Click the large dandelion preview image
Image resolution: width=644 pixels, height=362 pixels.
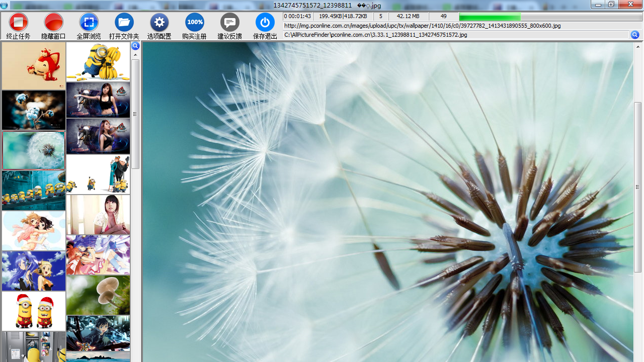[x=387, y=201]
